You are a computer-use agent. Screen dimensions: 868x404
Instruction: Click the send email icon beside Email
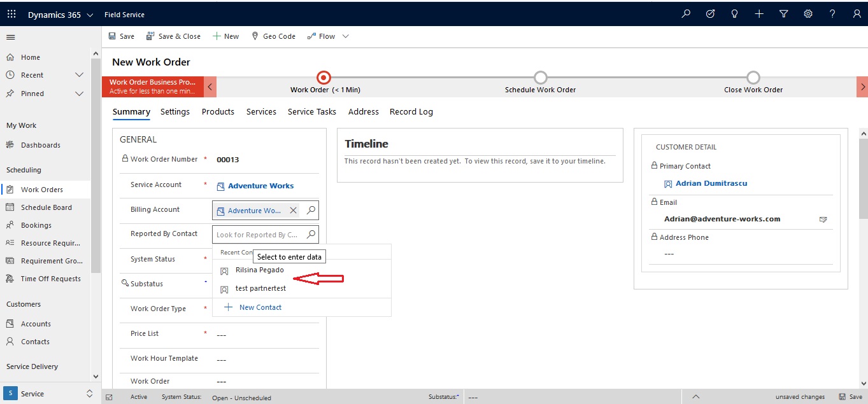823,219
